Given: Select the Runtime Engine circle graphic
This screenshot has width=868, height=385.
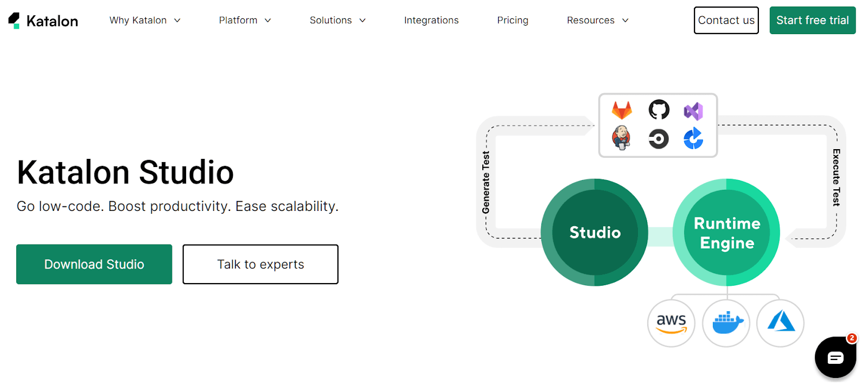Looking at the screenshot, I should 726,233.
